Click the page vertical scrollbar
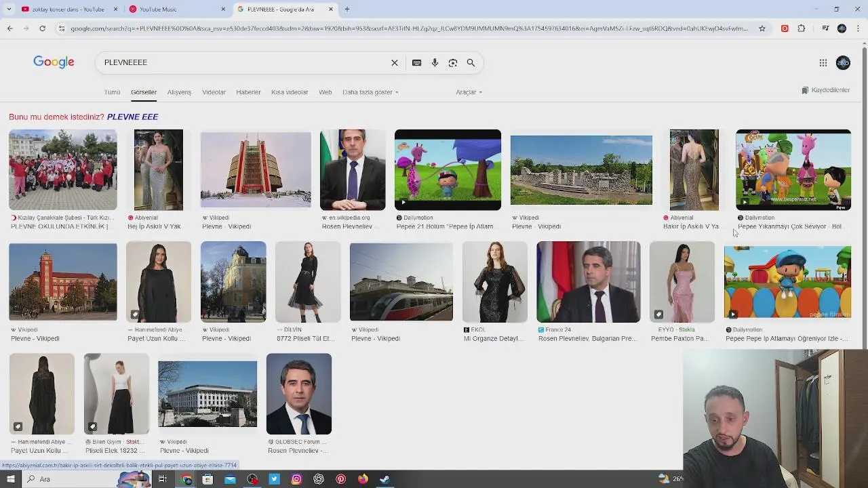 coord(863,197)
